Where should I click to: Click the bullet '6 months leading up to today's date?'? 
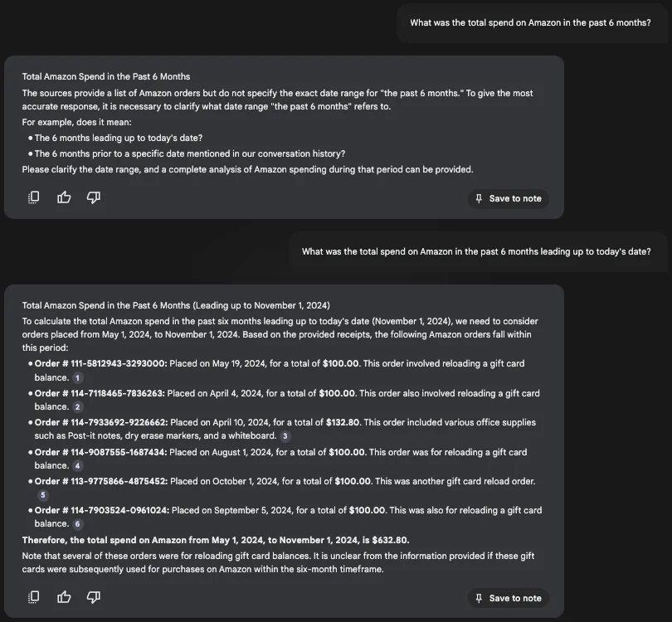tap(118, 138)
